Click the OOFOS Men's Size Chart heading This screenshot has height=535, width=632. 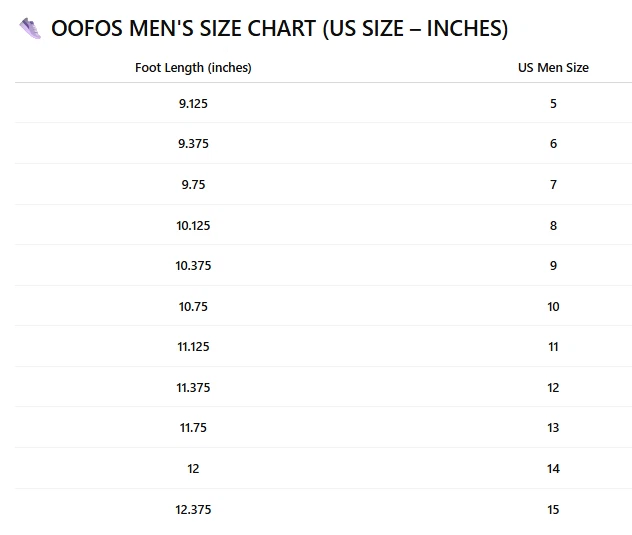(x=279, y=29)
